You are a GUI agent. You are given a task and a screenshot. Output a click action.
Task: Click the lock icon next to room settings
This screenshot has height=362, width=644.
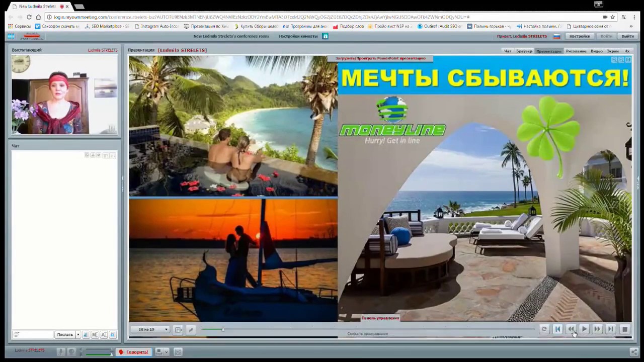click(x=325, y=36)
